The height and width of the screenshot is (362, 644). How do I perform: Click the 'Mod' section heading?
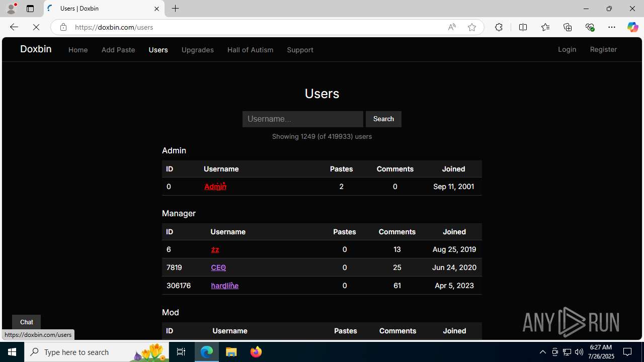pos(171,312)
